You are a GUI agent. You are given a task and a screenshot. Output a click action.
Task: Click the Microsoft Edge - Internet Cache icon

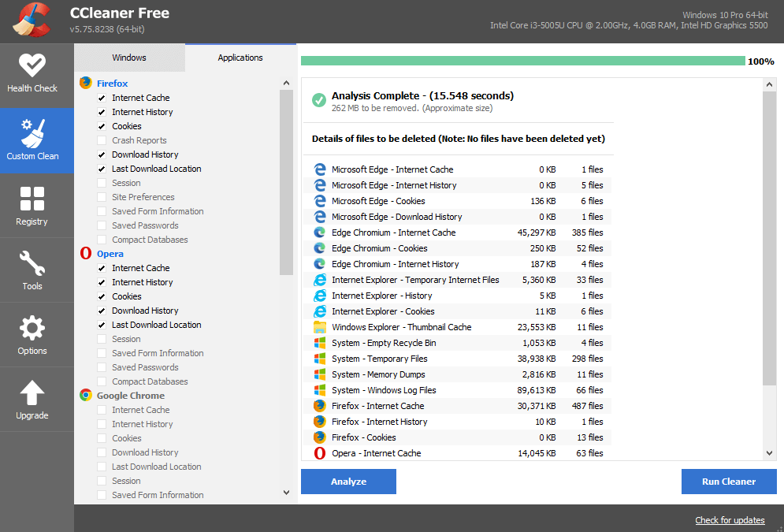tap(319, 169)
